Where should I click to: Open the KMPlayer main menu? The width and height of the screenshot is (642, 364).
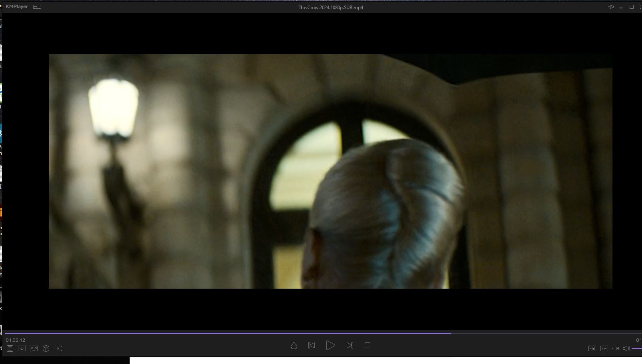click(17, 7)
